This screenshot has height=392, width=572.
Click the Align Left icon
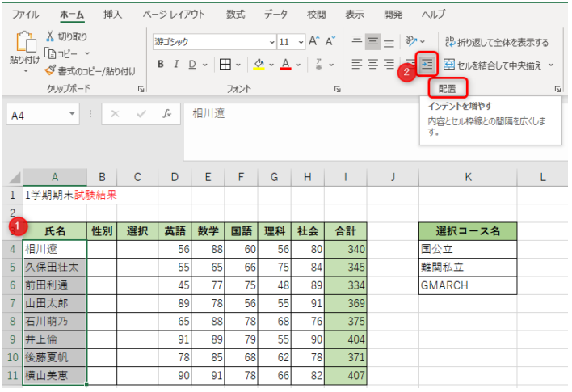pyautogui.click(x=357, y=65)
